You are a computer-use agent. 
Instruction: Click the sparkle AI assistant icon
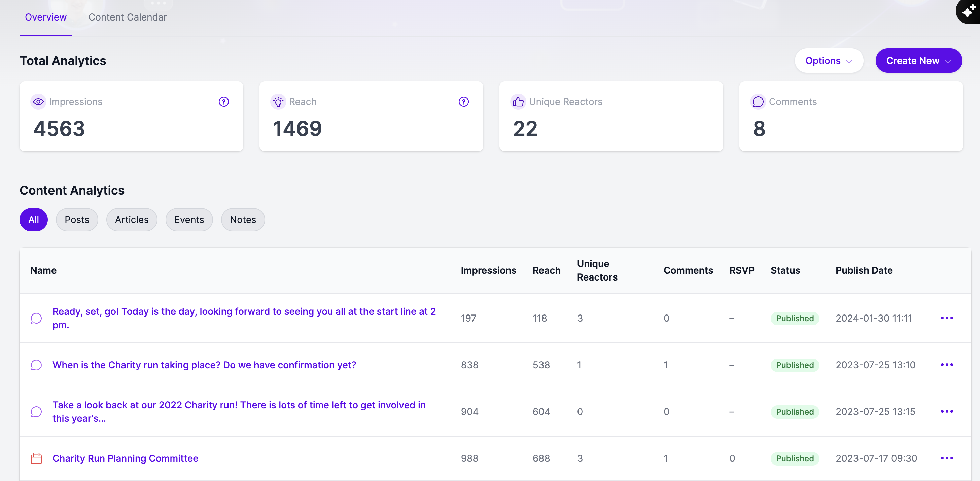coord(969,11)
